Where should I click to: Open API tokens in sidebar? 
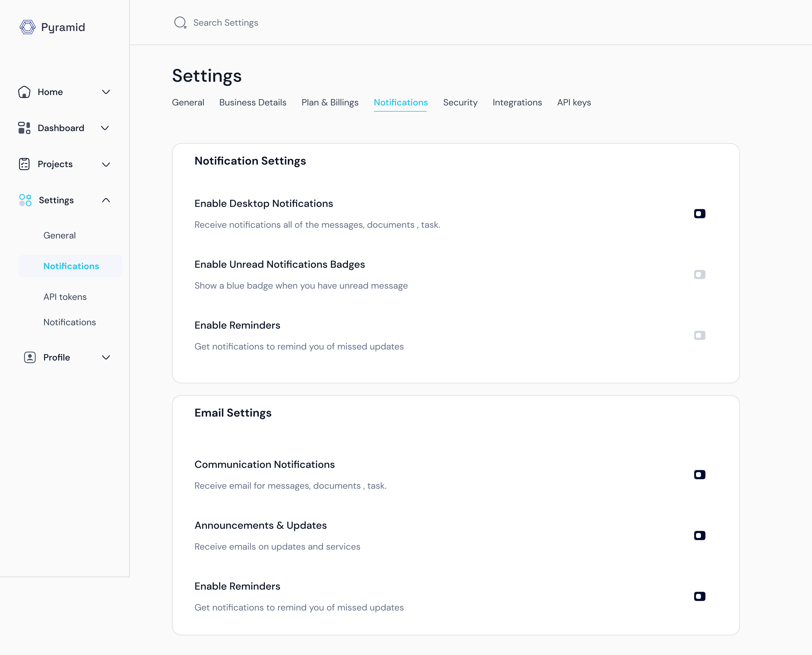(x=65, y=297)
